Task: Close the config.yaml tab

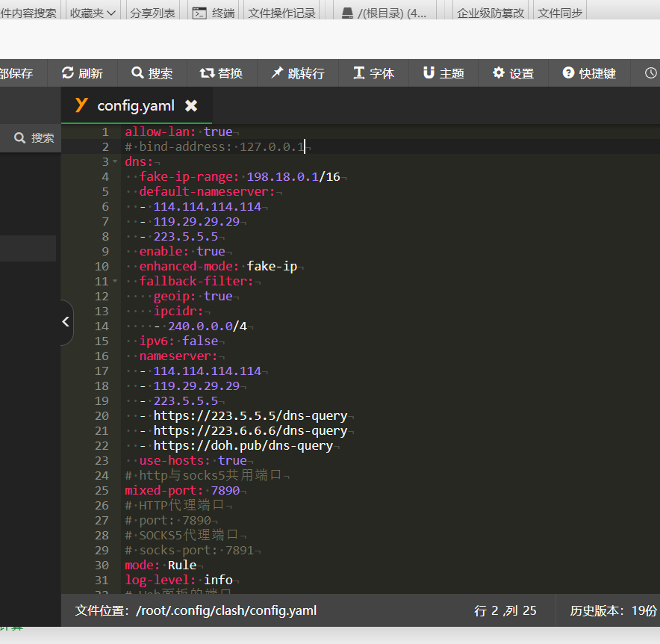Action: [191, 106]
